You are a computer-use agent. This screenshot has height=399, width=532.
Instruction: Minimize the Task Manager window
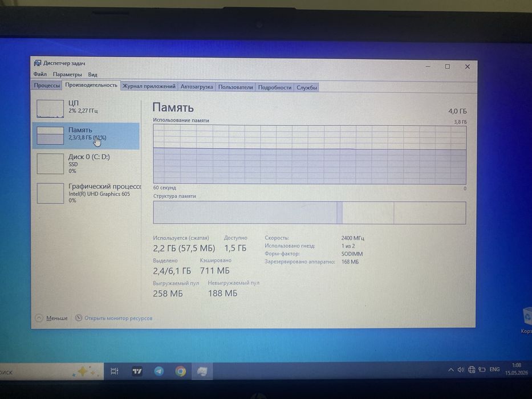tap(428, 67)
